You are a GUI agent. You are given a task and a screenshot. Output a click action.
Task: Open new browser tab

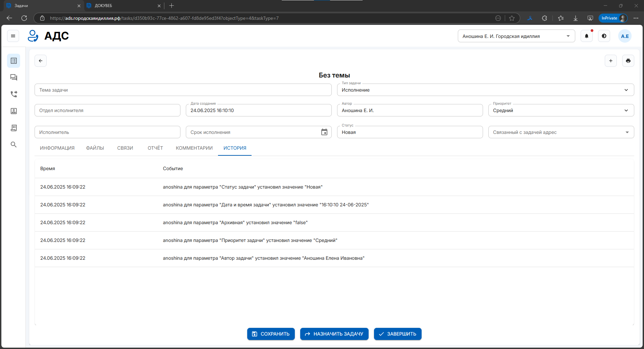pyautogui.click(x=172, y=6)
